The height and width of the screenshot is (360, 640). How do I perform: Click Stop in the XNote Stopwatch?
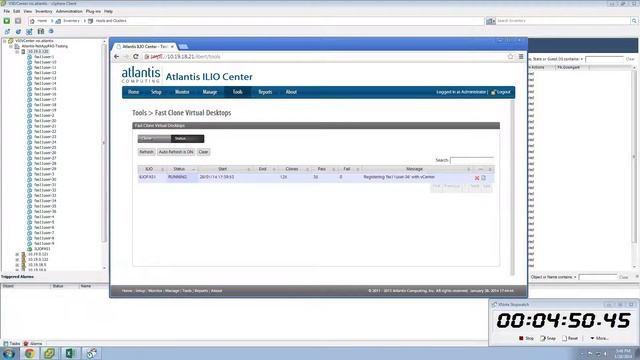point(526,338)
